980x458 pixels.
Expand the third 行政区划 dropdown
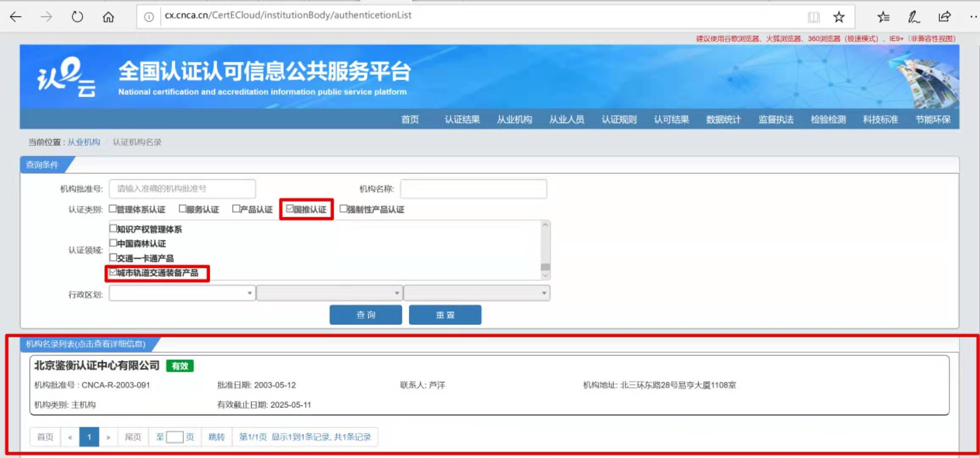477,293
